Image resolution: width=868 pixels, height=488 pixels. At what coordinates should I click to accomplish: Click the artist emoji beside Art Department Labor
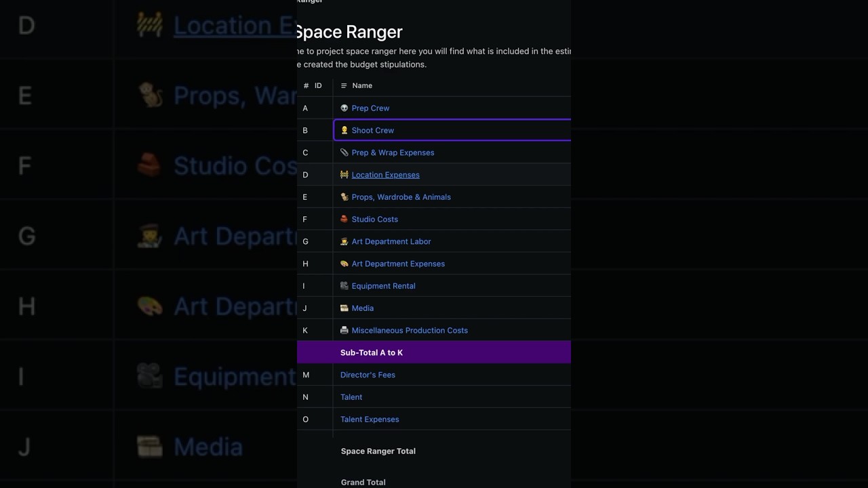click(344, 241)
